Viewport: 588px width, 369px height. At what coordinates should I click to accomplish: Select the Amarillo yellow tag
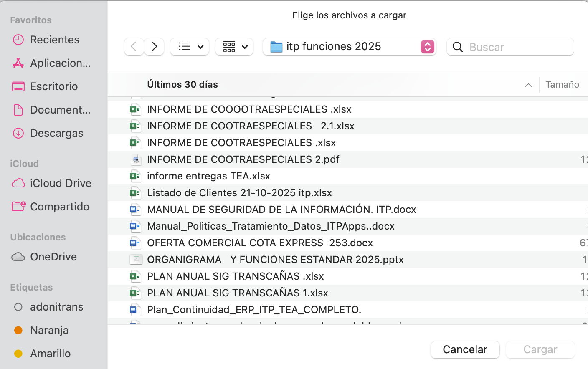click(50, 354)
